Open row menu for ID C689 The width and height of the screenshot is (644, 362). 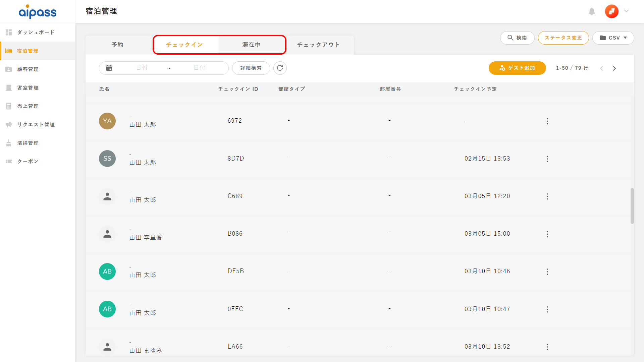[547, 196]
